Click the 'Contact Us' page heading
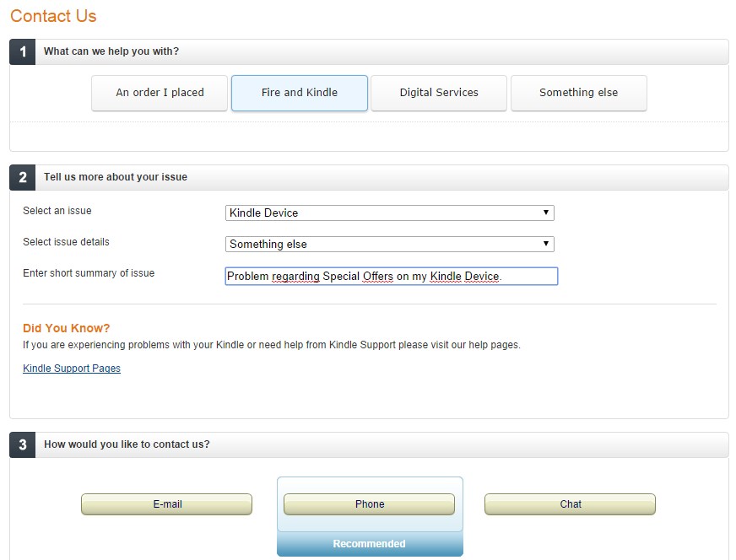Screen dimensions: 736x560 pos(53,16)
